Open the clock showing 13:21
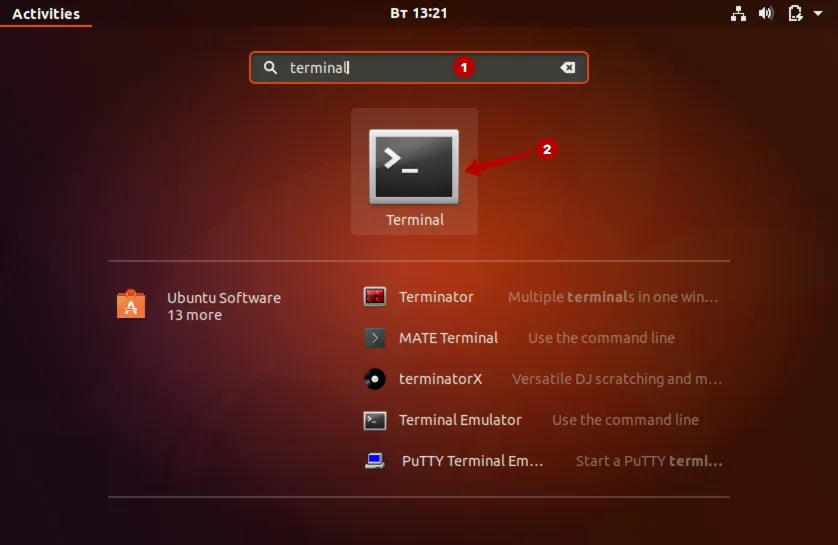Viewport: 838px width, 545px height. [418, 13]
